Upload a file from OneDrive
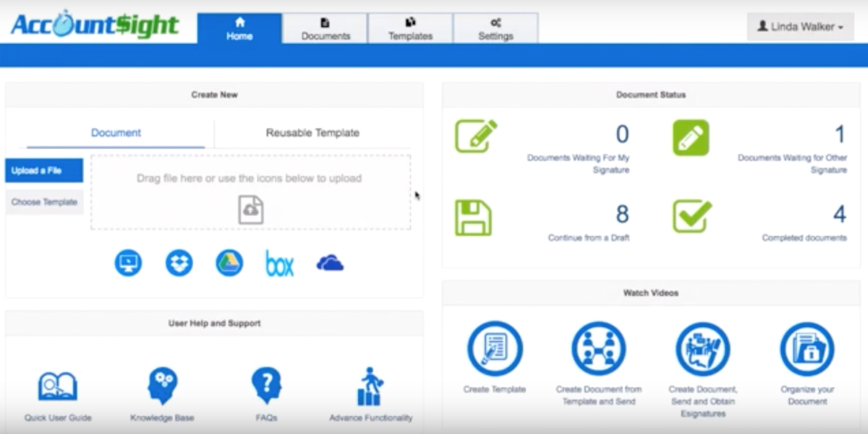The height and width of the screenshot is (434, 868). point(330,263)
